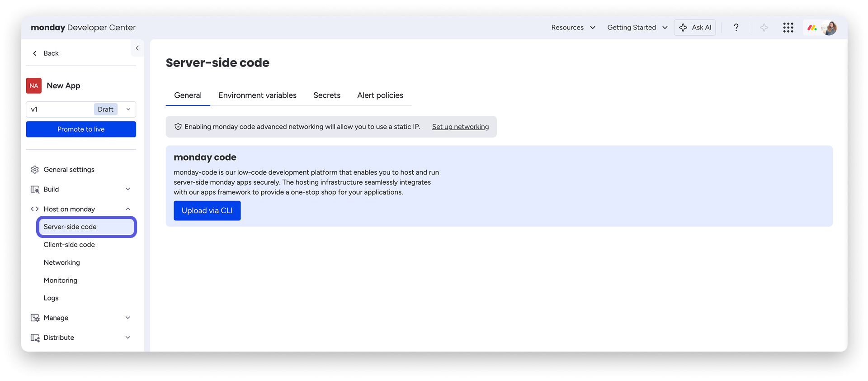
Task: Click the monday code card heading
Action: pyautogui.click(x=205, y=157)
